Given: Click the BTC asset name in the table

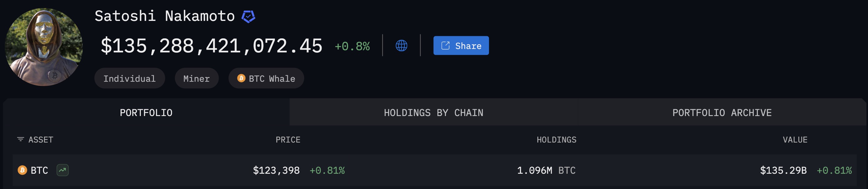Looking at the screenshot, I should coord(39,171).
